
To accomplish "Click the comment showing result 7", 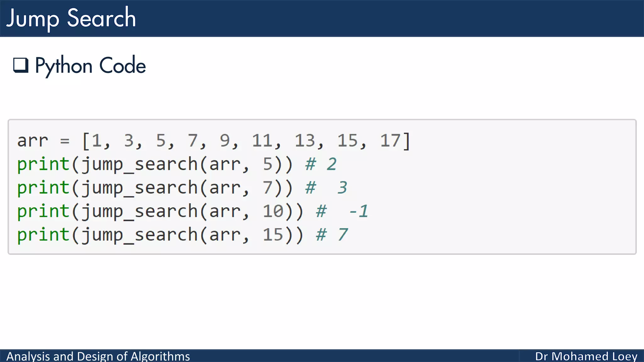I will coord(332,235).
